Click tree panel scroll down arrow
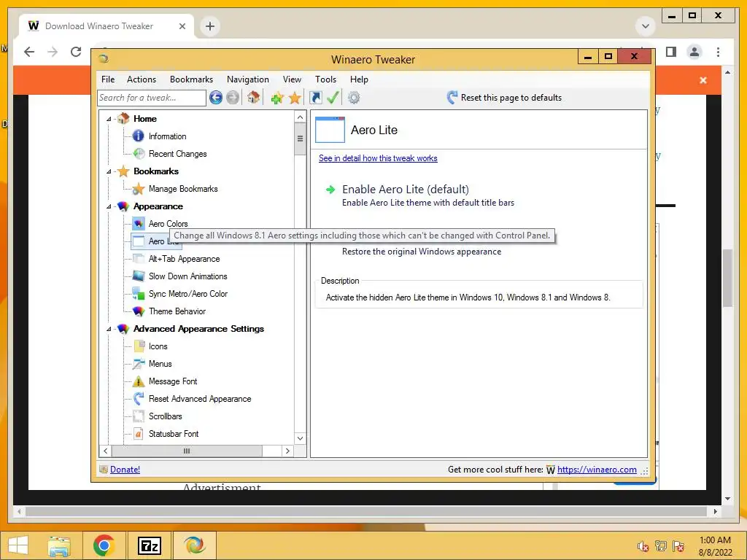 [300, 438]
